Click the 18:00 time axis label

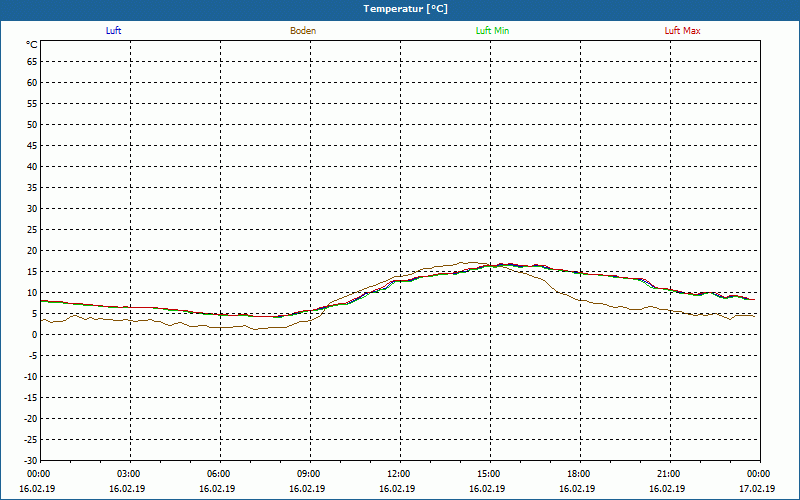tap(579, 474)
